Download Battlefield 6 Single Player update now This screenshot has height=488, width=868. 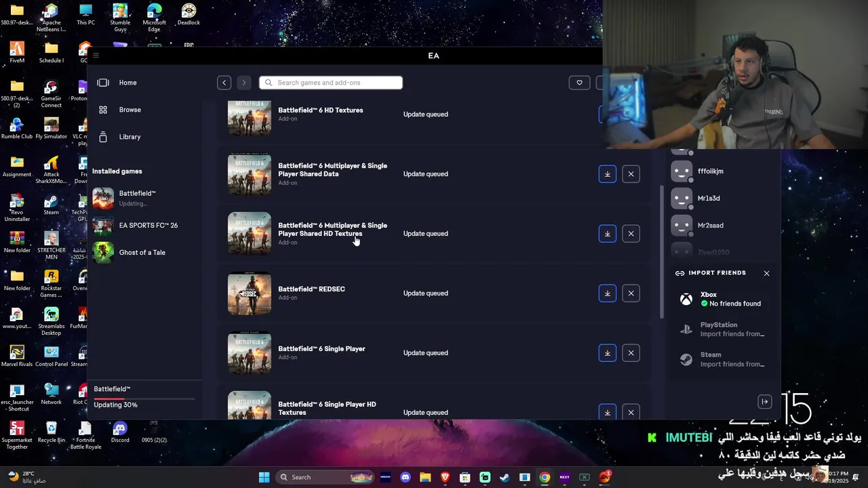click(x=608, y=353)
